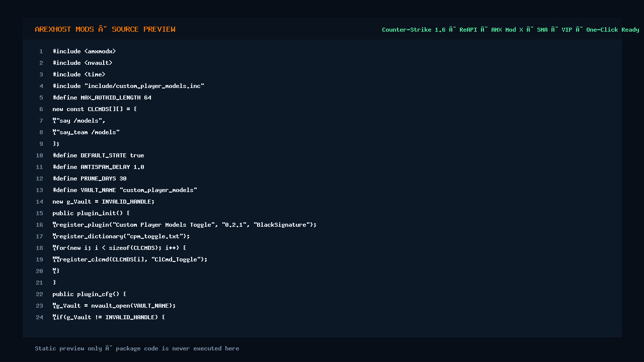Click the "include/custom_player_models.inc" include line

[x=128, y=86]
